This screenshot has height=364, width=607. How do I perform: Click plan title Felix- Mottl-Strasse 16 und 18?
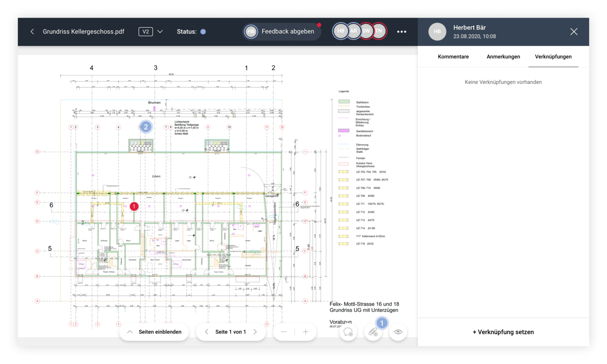[364, 304]
